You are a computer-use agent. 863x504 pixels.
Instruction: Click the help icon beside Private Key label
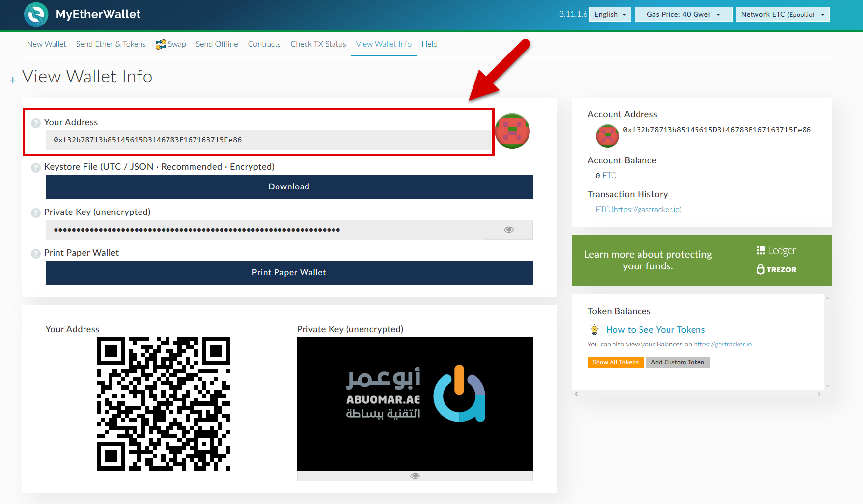point(36,213)
